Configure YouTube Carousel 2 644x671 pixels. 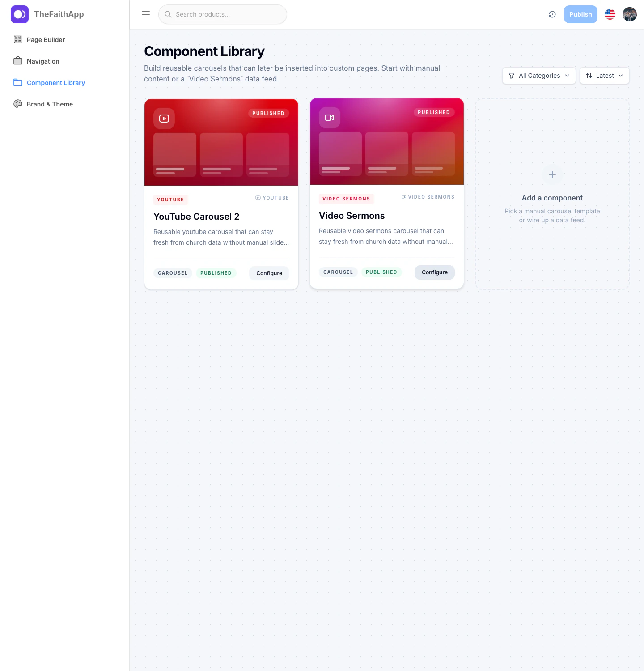pos(269,273)
